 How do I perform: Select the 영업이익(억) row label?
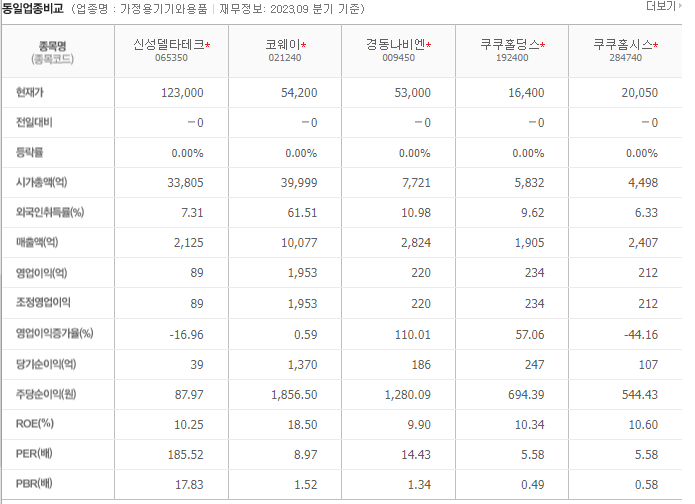tap(41, 273)
